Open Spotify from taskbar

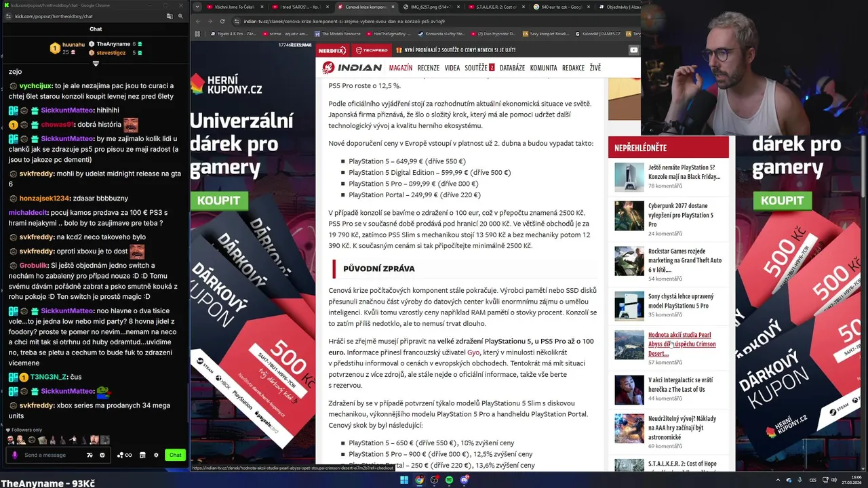[450, 480]
